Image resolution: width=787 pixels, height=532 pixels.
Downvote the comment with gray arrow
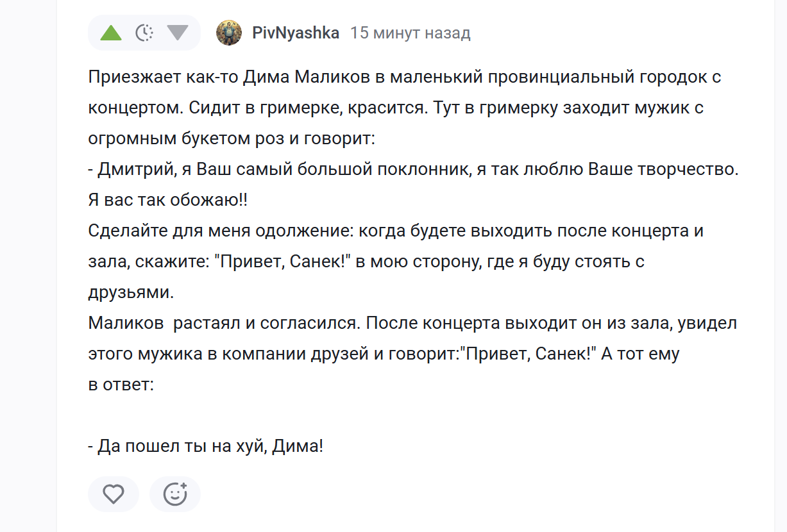tap(178, 33)
